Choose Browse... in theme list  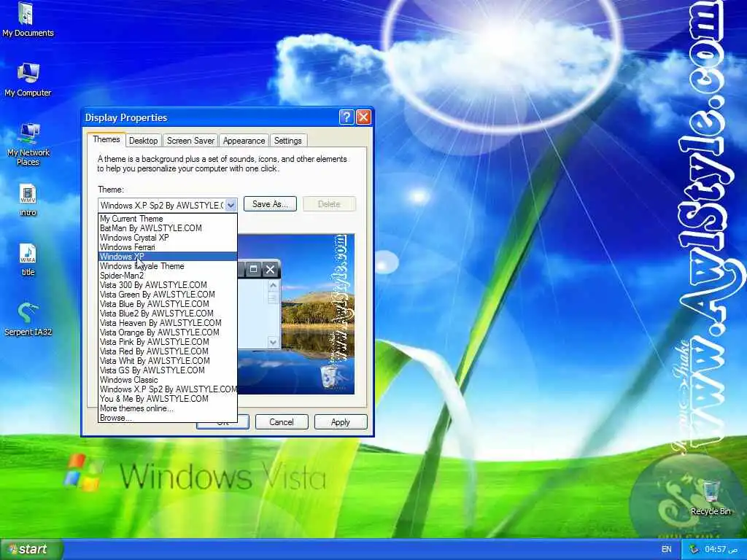point(167,418)
